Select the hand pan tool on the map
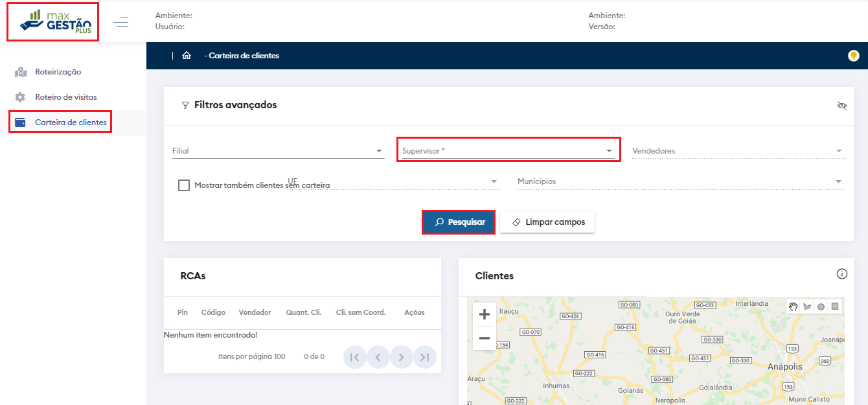The width and height of the screenshot is (868, 405). click(793, 307)
